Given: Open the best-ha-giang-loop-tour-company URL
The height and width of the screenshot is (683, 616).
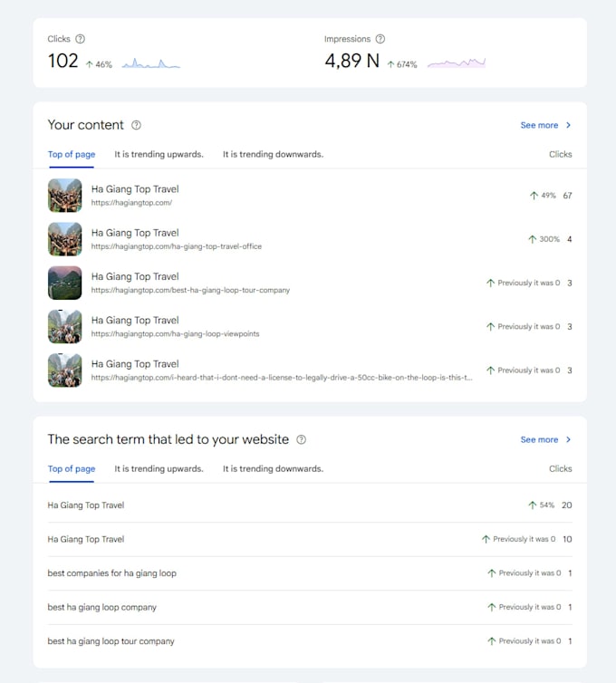Looking at the screenshot, I should (x=190, y=290).
